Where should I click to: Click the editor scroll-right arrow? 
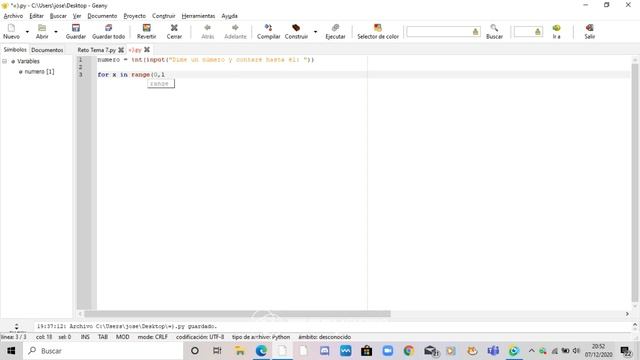pyautogui.click(x=627, y=314)
